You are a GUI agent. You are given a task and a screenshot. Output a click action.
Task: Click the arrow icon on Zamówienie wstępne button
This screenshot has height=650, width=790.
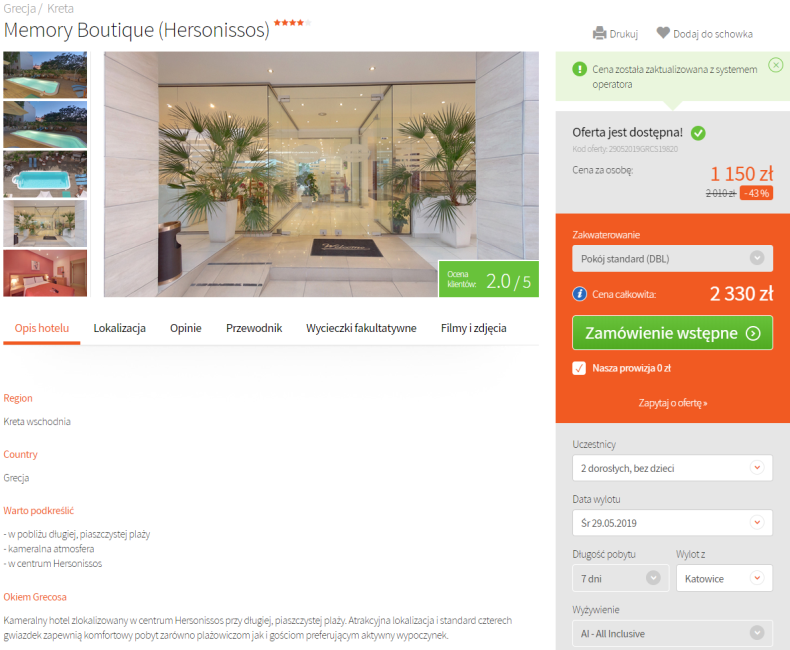pyautogui.click(x=753, y=333)
